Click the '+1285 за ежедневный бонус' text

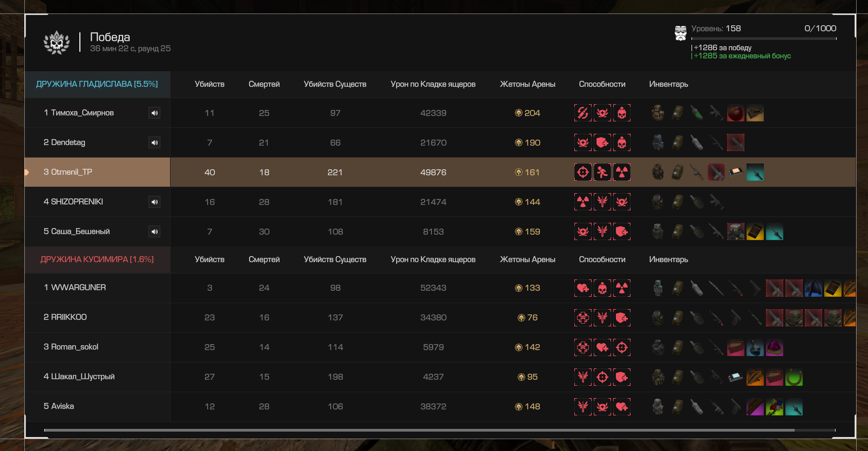[x=742, y=56]
